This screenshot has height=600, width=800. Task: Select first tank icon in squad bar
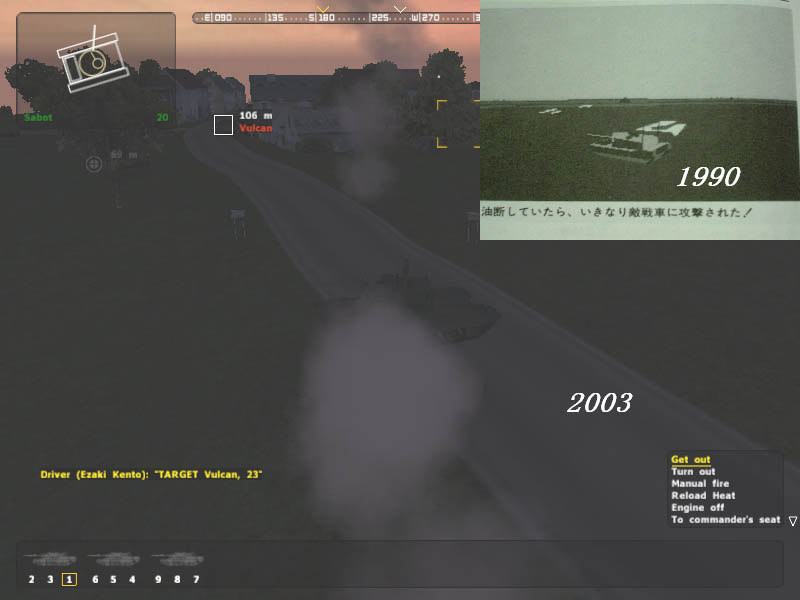50,559
